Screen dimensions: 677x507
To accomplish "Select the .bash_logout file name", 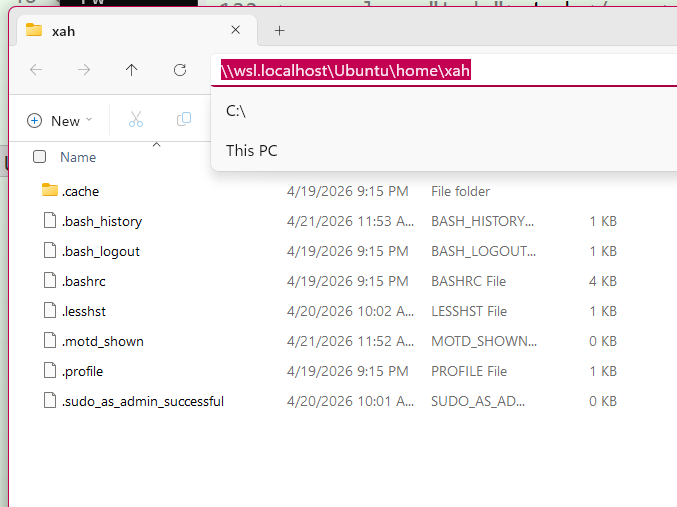I will [x=101, y=251].
